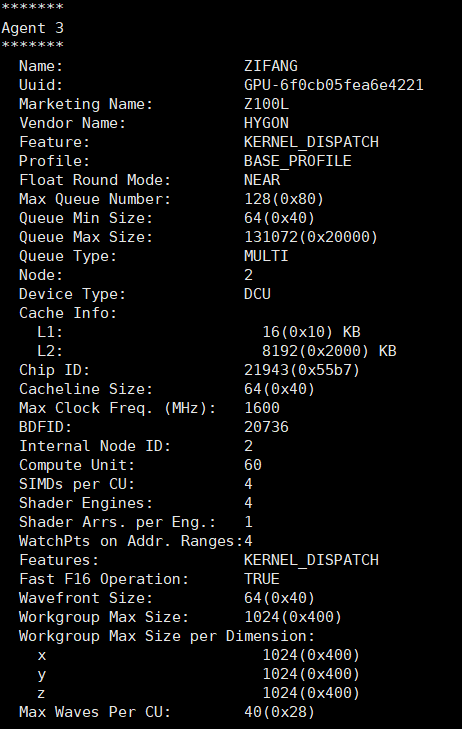Select the chip ID '21943(0x55b7)'
This screenshot has height=729, width=462.
[x=302, y=370]
